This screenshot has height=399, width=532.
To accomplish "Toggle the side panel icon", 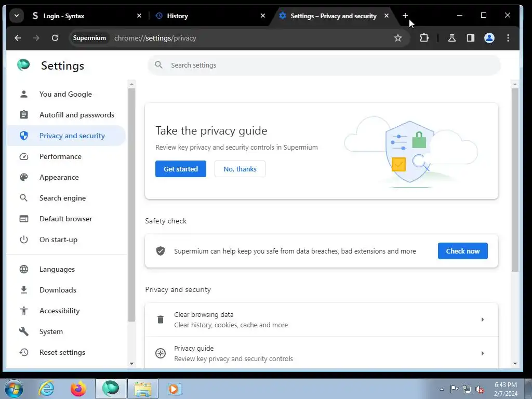I will pyautogui.click(x=470, y=38).
